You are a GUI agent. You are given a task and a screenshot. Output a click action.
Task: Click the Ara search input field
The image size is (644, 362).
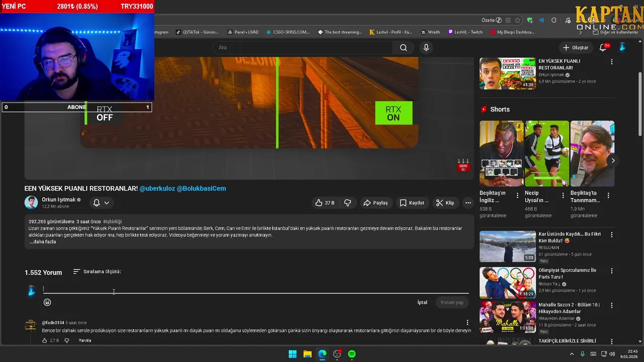tap(303, 47)
